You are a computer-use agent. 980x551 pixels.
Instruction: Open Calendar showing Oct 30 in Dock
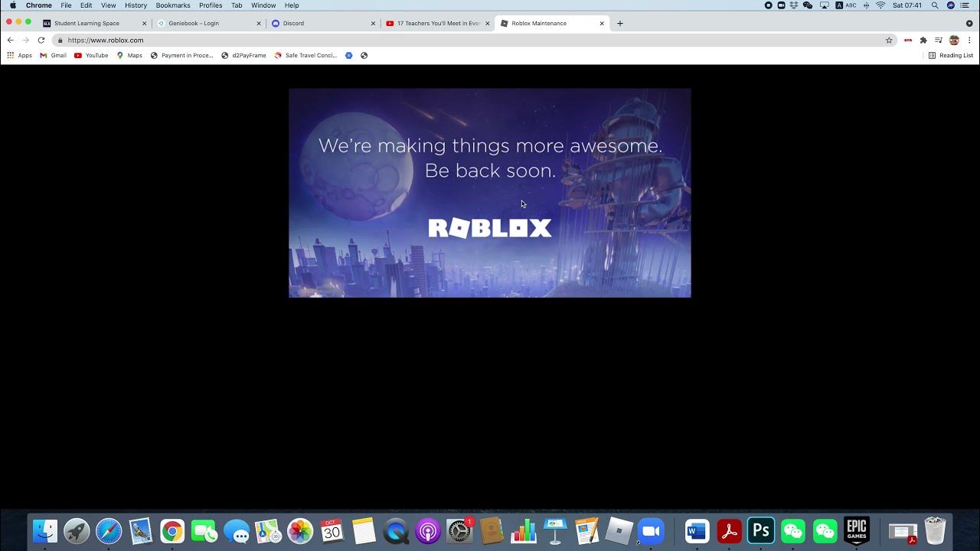pos(332,530)
